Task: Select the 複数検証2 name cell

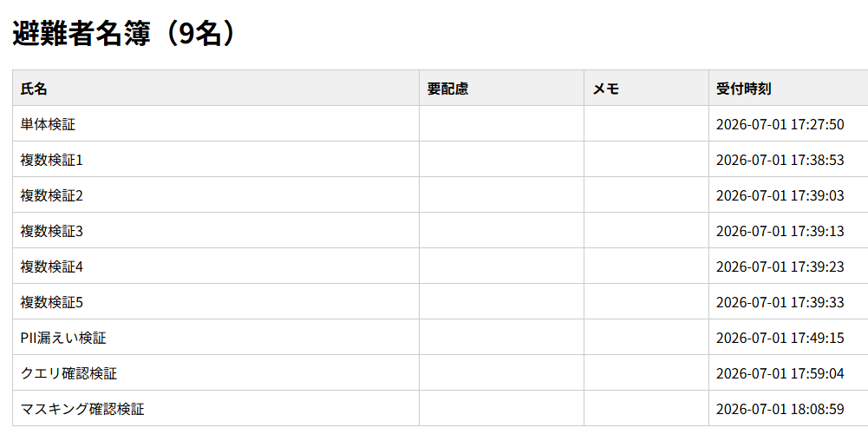Action: [x=216, y=194]
